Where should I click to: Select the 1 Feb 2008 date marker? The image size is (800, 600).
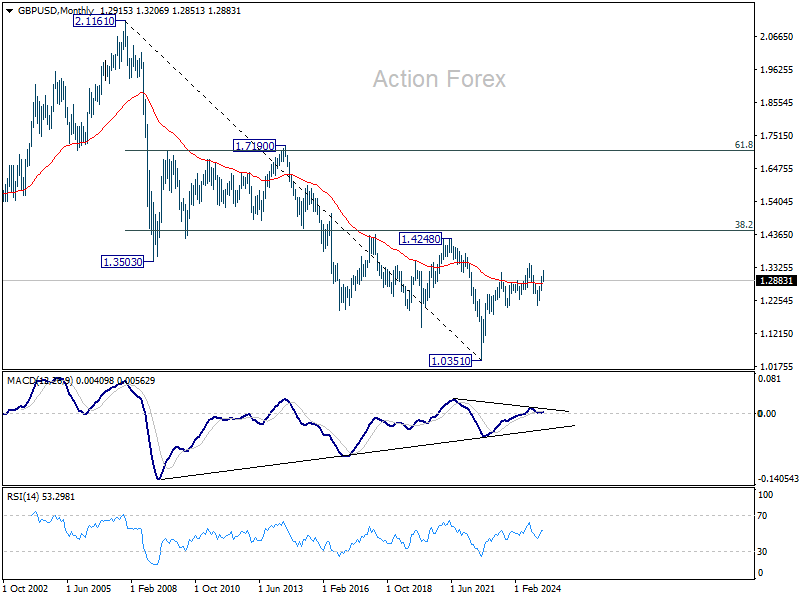coord(154,588)
